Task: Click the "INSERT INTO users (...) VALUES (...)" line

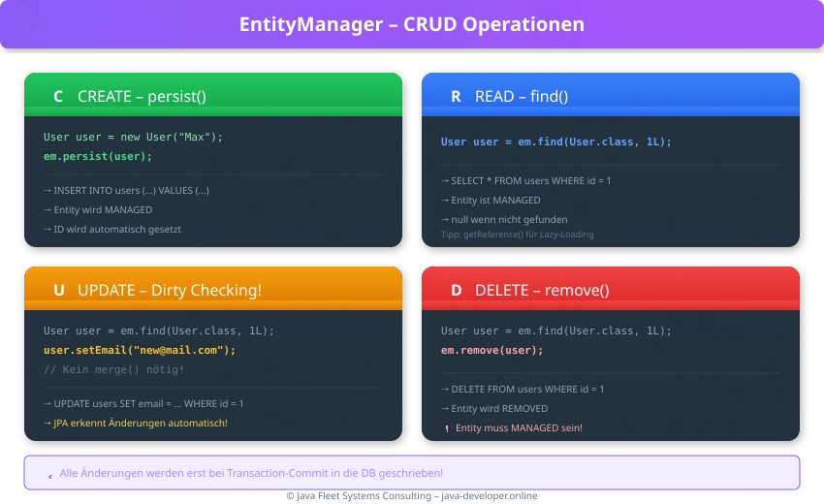Action: pos(126,190)
